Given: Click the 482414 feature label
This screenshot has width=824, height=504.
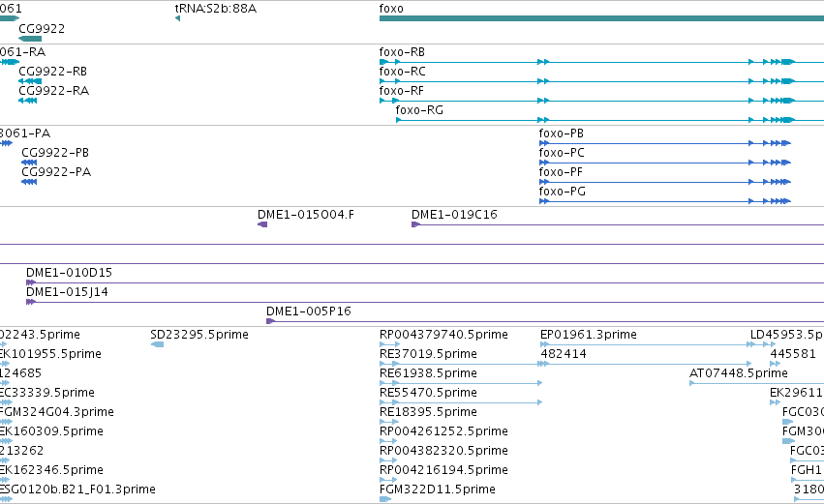Looking at the screenshot, I should click(x=564, y=354).
